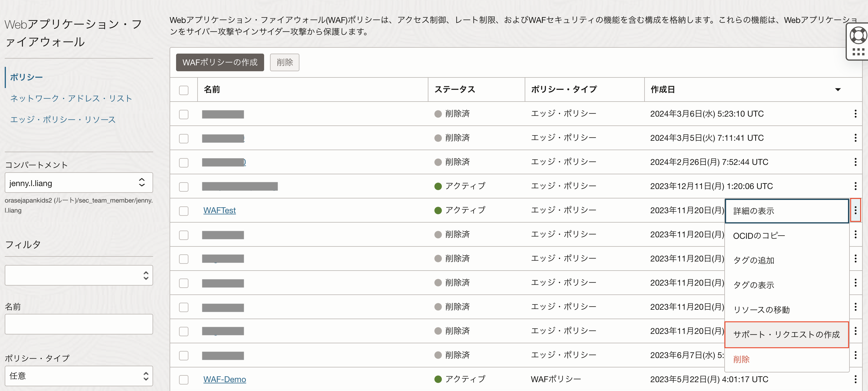The width and height of the screenshot is (868, 391).
Task: Click the 名前 filter text field
Action: [x=79, y=324]
